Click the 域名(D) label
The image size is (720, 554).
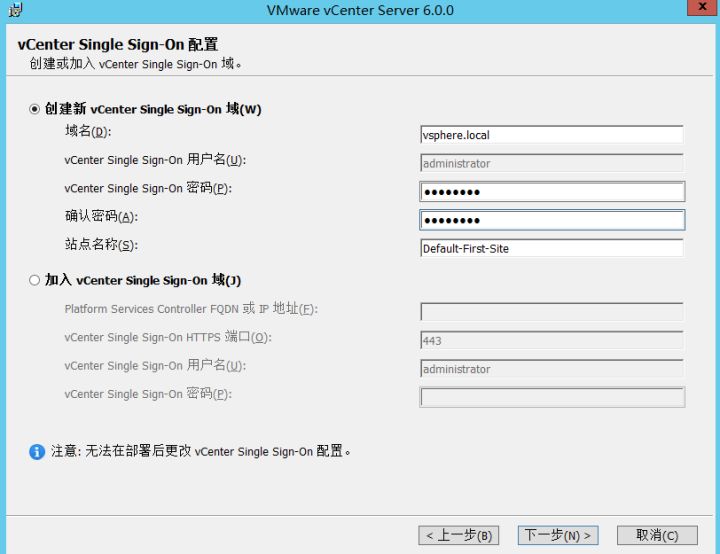point(88,131)
